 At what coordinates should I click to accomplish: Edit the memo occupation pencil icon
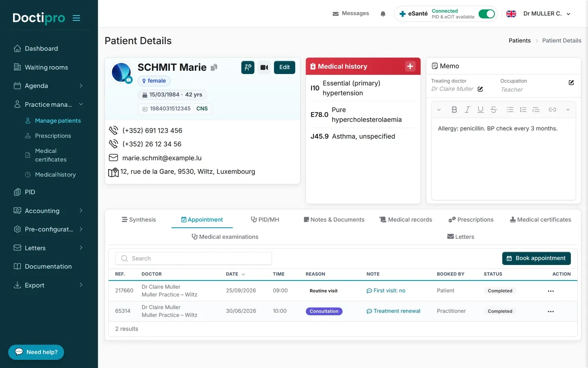pyautogui.click(x=571, y=83)
